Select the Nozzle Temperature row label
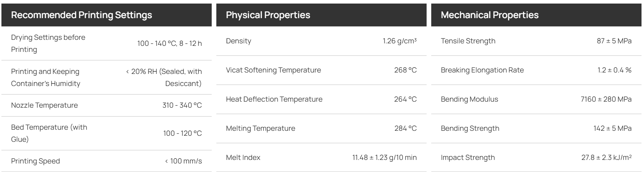 [44, 105]
